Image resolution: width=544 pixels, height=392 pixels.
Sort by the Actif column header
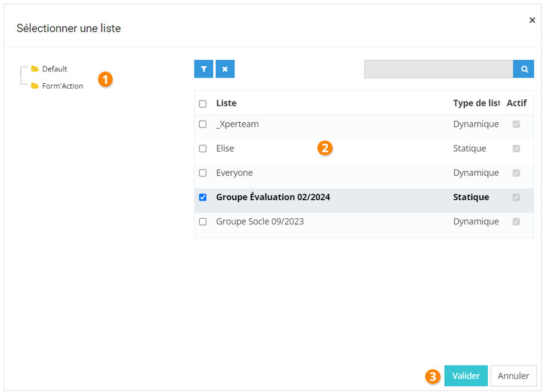coord(516,104)
